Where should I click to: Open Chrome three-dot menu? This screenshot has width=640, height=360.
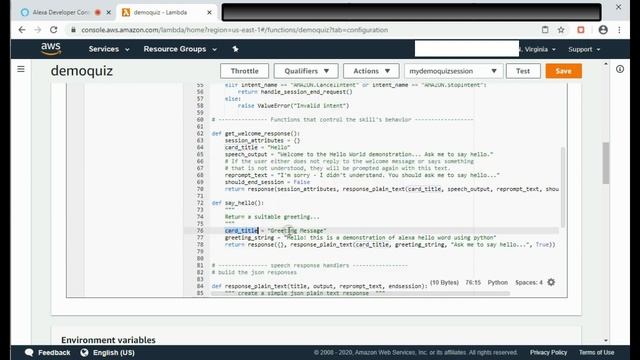point(619,30)
